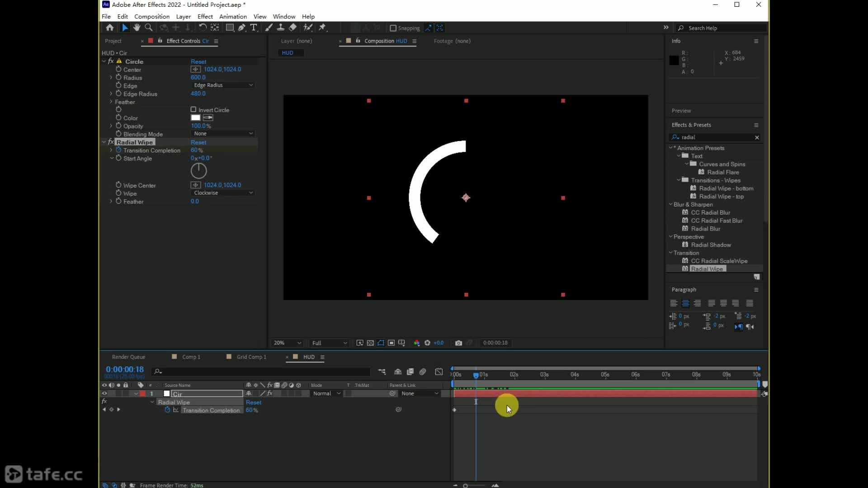This screenshot has height=488, width=868.
Task: Click Circle Center point picker icon
Action: 195,69
